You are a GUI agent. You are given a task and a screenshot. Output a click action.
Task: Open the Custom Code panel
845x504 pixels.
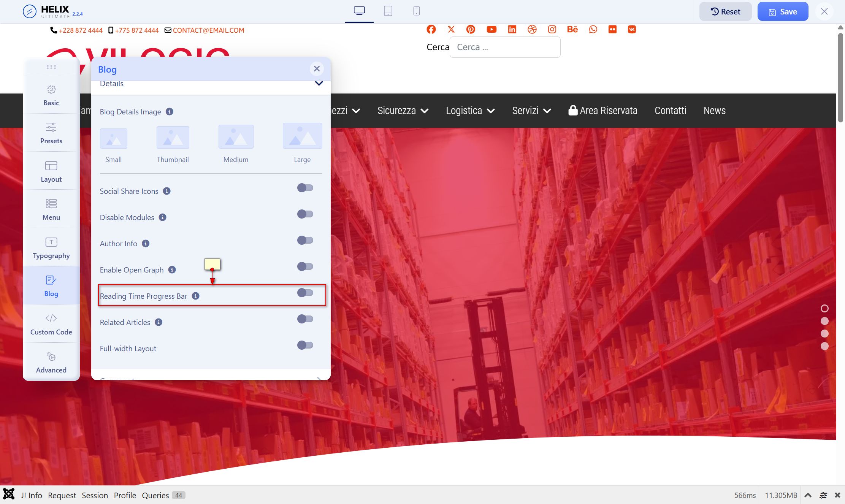click(51, 324)
